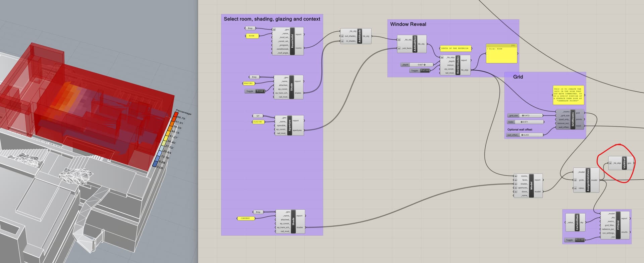Click the PITGrid results output
This screenshot has height=263, width=644.
[624, 232]
